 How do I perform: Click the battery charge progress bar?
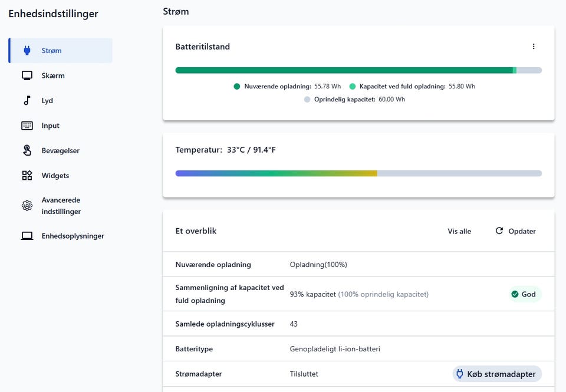(x=358, y=70)
